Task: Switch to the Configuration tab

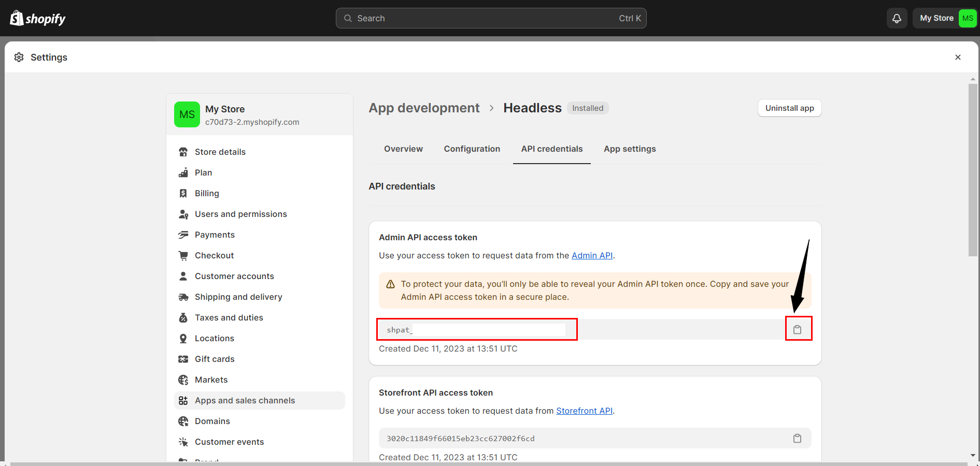Action: tap(472, 149)
